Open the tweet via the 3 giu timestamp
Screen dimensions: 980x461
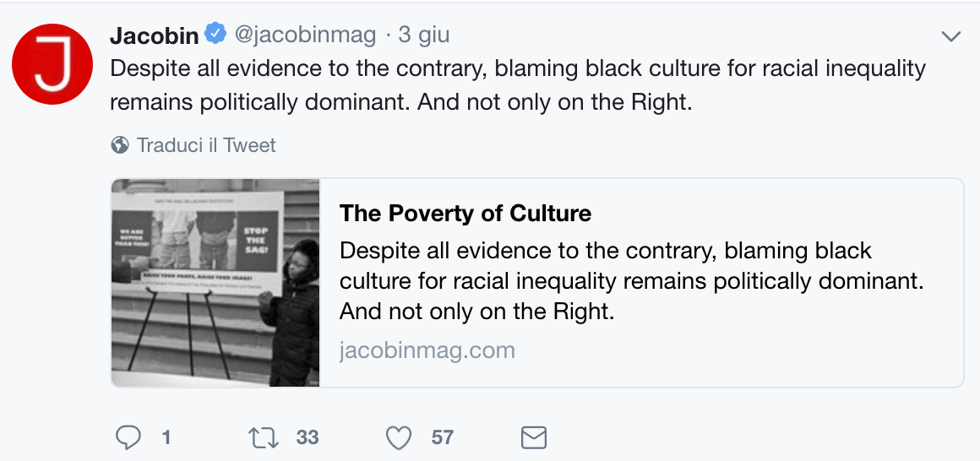click(x=423, y=35)
